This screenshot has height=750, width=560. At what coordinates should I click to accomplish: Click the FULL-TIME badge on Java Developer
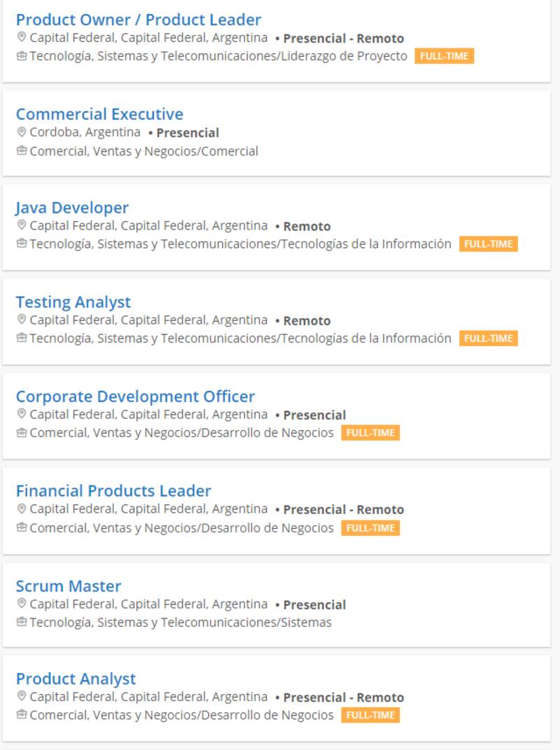(489, 244)
